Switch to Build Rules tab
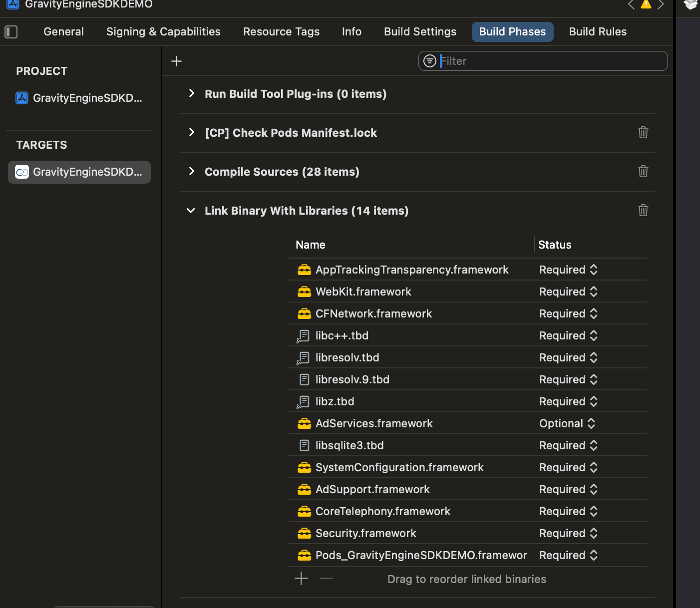The width and height of the screenshot is (700, 608). point(598,32)
